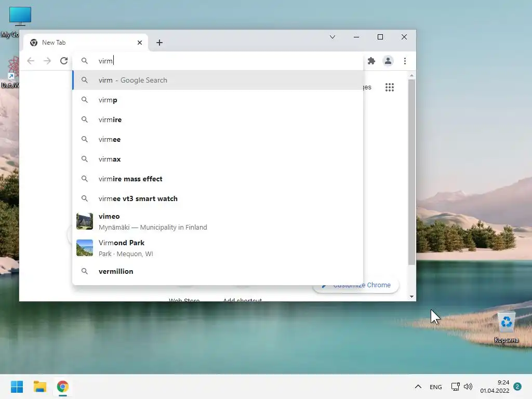Open Chrome three-dot menu
Screen dimensions: 532x399
pos(405,61)
